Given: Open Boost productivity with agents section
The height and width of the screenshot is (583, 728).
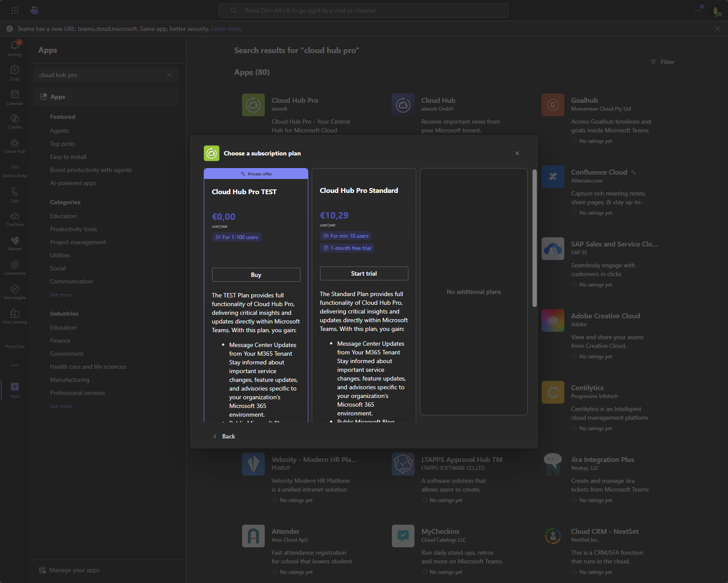Looking at the screenshot, I should click(x=91, y=170).
